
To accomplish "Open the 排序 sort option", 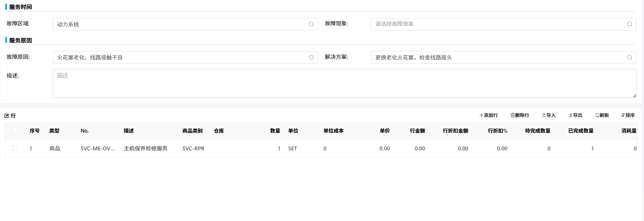I will point(628,115).
